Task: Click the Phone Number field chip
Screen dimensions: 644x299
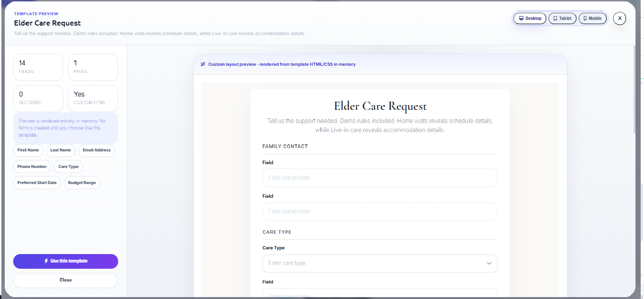Action: (x=32, y=167)
